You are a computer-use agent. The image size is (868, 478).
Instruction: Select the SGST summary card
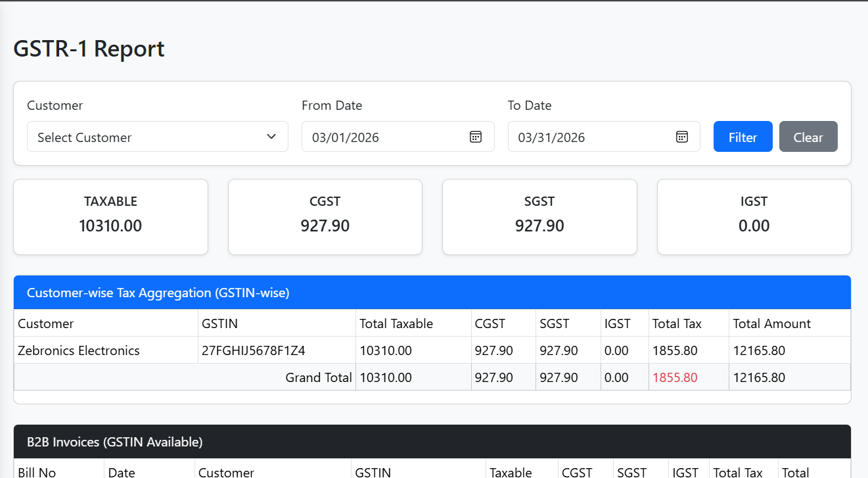pos(539,217)
